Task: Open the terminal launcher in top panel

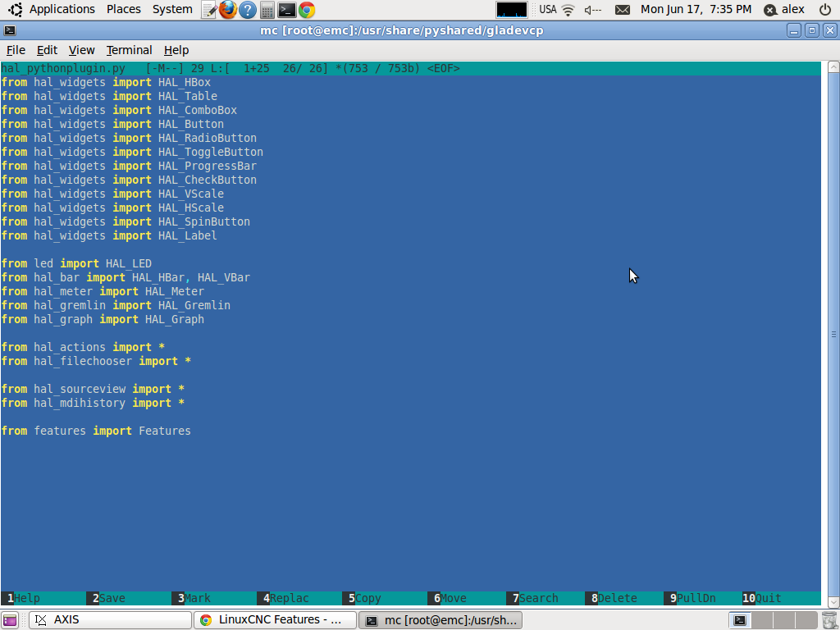Action: (287, 10)
